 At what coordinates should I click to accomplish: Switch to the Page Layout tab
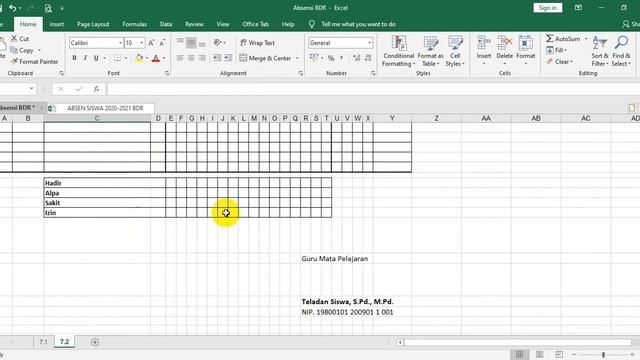[x=93, y=24]
